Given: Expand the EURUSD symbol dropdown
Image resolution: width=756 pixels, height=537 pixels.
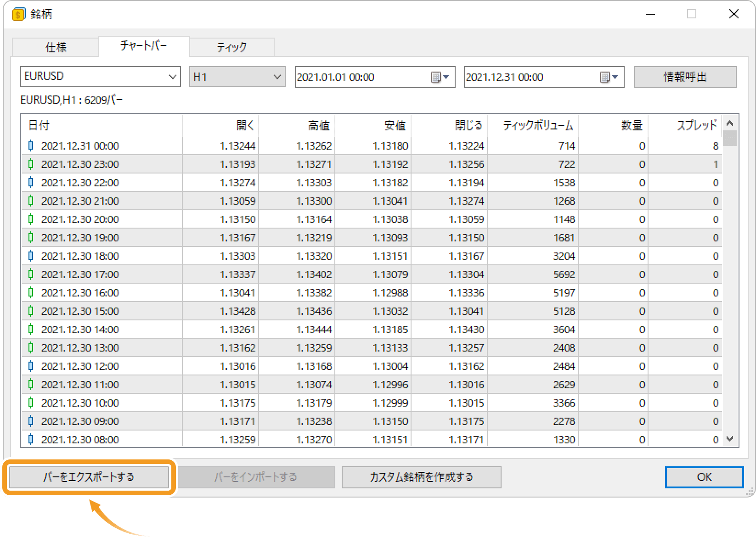Looking at the screenshot, I should (x=172, y=77).
